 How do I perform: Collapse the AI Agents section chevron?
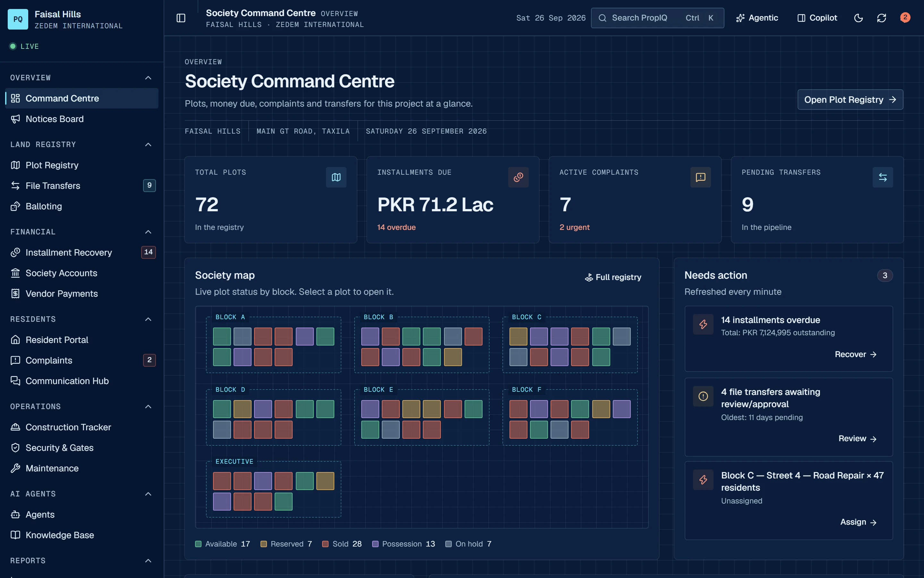point(148,494)
